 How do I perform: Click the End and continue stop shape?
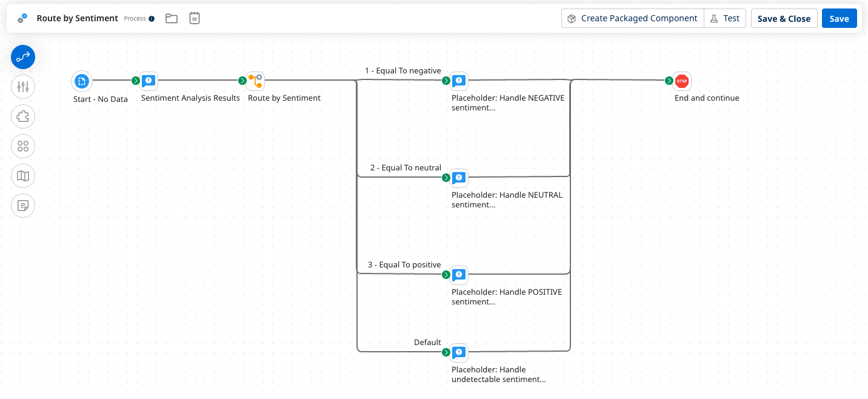click(x=681, y=81)
